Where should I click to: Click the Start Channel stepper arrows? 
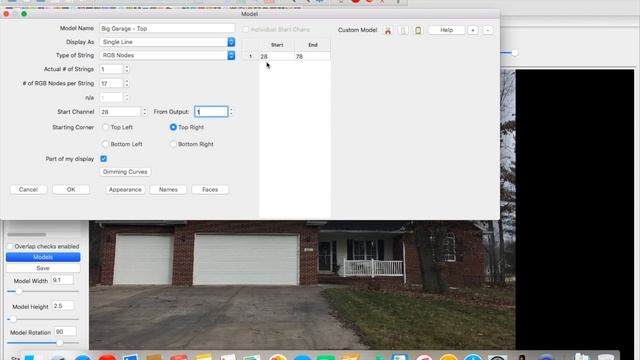144,111
